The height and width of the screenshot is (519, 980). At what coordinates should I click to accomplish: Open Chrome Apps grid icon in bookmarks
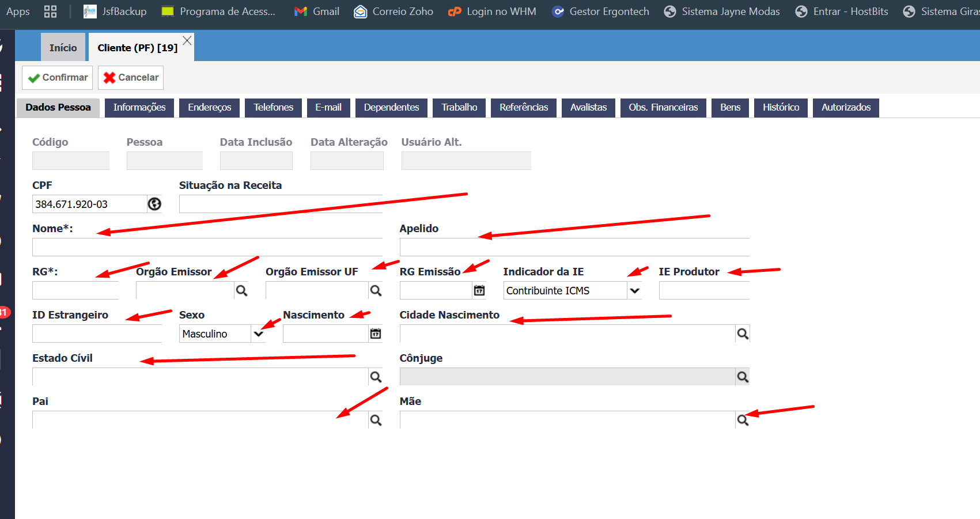coord(50,12)
